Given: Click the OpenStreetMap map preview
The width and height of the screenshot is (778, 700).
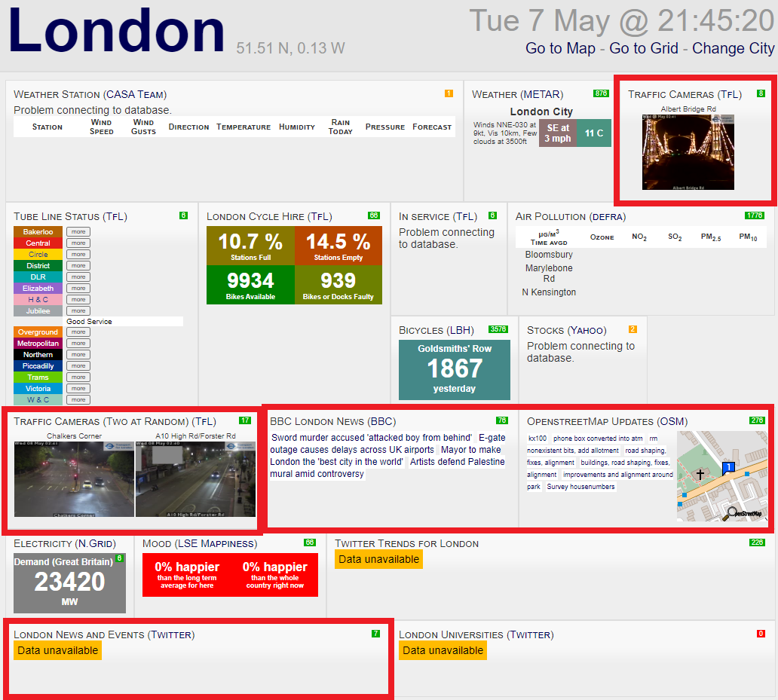Looking at the screenshot, I should [x=722, y=476].
